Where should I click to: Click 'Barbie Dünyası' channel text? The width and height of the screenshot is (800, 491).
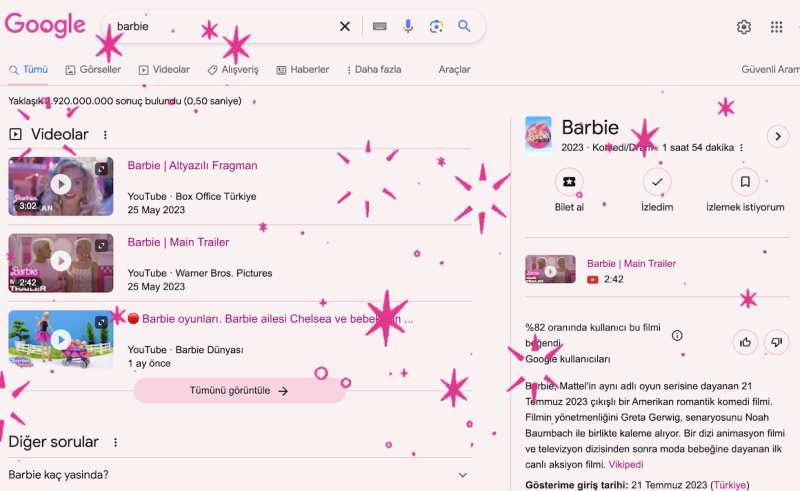pos(209,350)
